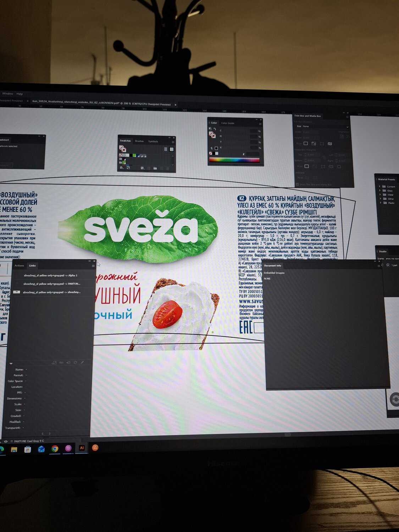Collapse the link info disclosure triangle

coord(11,364)
